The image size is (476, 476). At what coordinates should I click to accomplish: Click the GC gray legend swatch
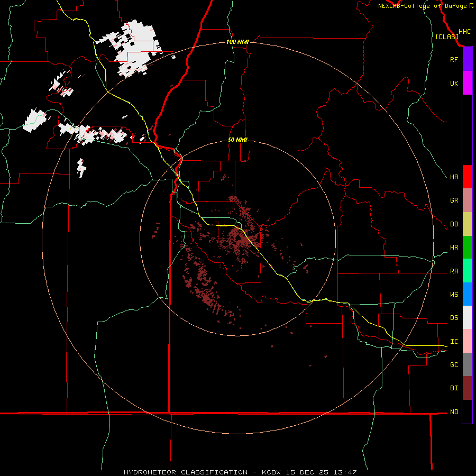tap(467, 364)
